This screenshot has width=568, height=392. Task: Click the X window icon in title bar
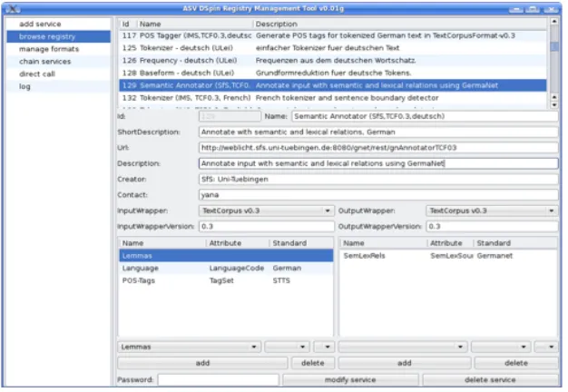[13, 9]
